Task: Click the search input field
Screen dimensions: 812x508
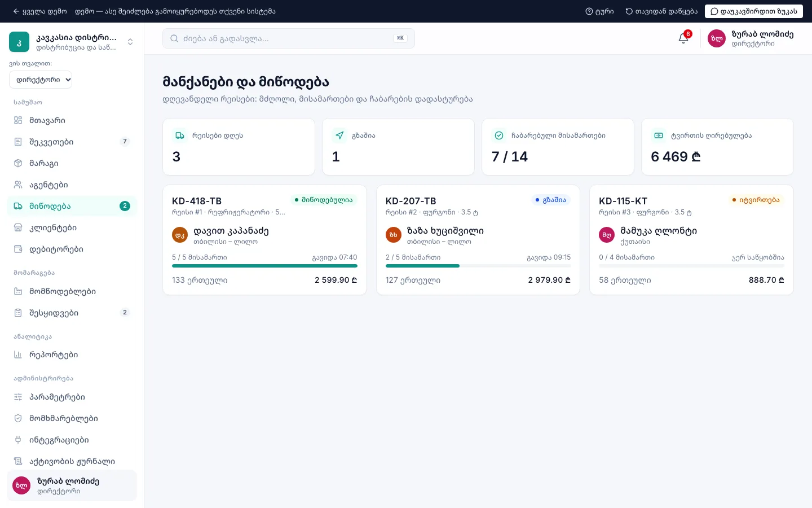Action: tap(289, 38)
